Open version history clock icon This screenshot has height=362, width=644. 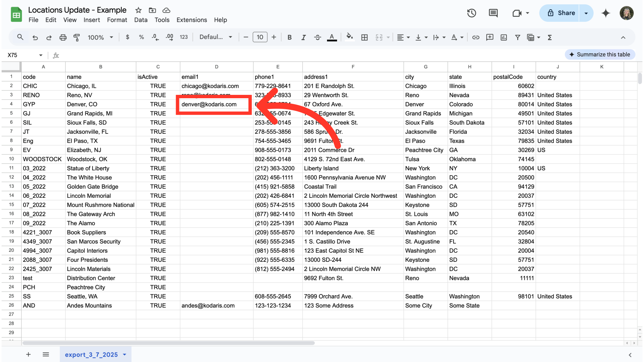[x=472, y=13]
